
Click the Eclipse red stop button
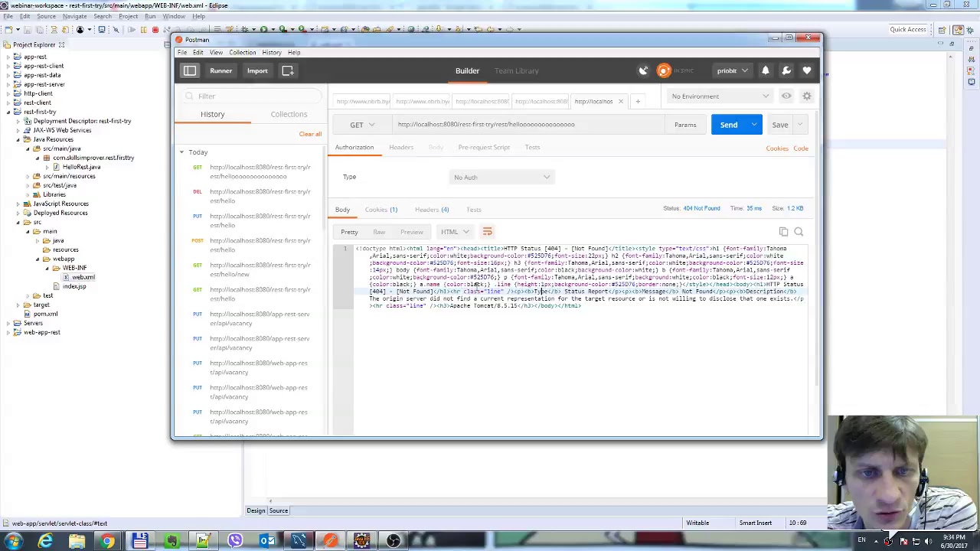pyautogui.click(x=155, y=30)
